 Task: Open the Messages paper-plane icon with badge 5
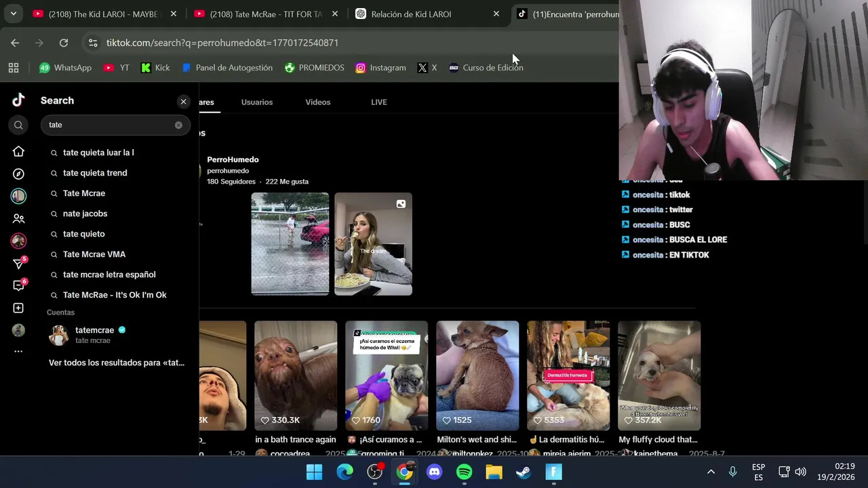tap(19, 264)
